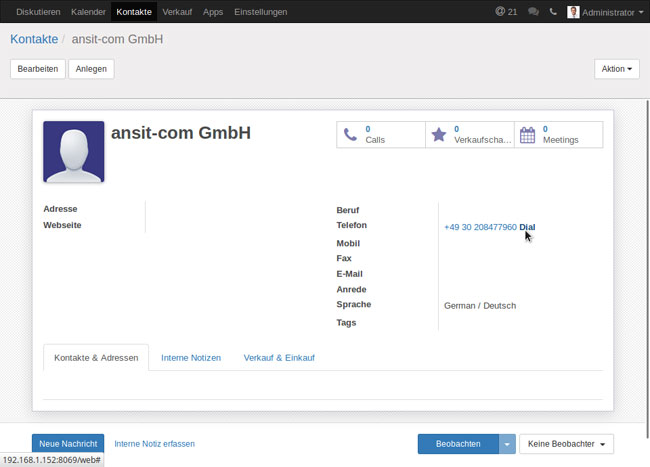Click the phone icon in top navigation bar

point(553,12)
